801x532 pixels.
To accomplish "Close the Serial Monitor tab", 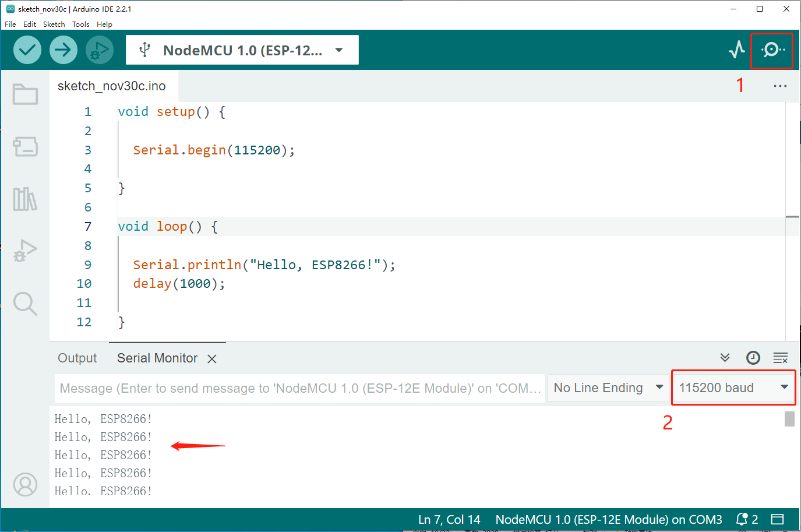I will point(212,359).
